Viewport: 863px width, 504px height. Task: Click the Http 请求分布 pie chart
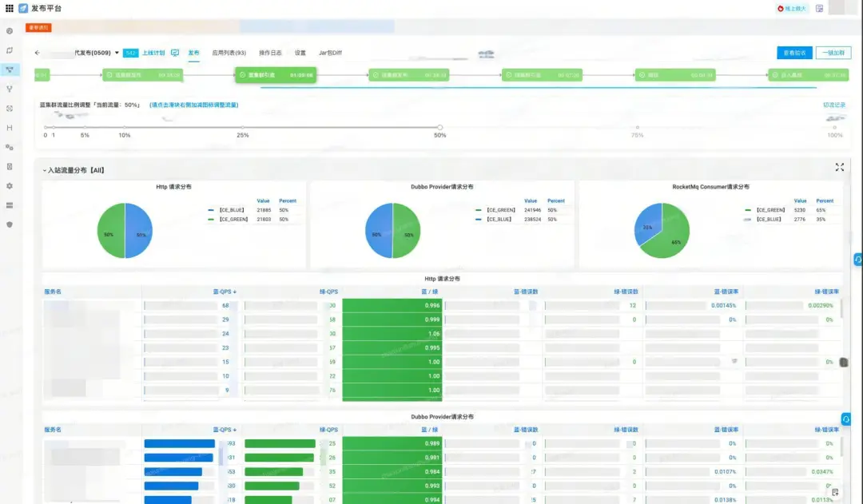[x=125, y=231]
